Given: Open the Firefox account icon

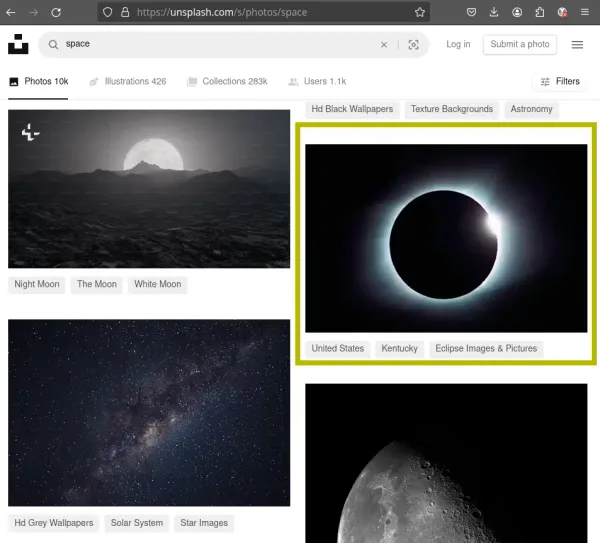Looking at the screenshot, I should click(517, 12).
